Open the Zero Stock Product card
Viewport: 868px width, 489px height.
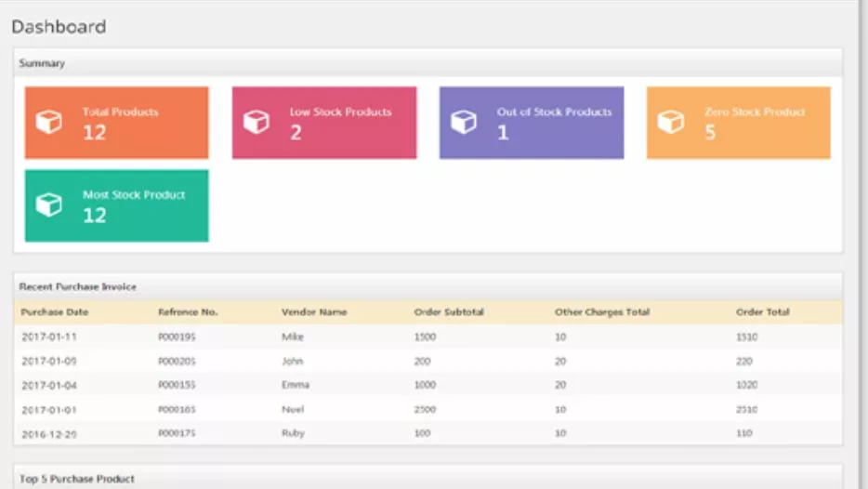tap(739, 123)
